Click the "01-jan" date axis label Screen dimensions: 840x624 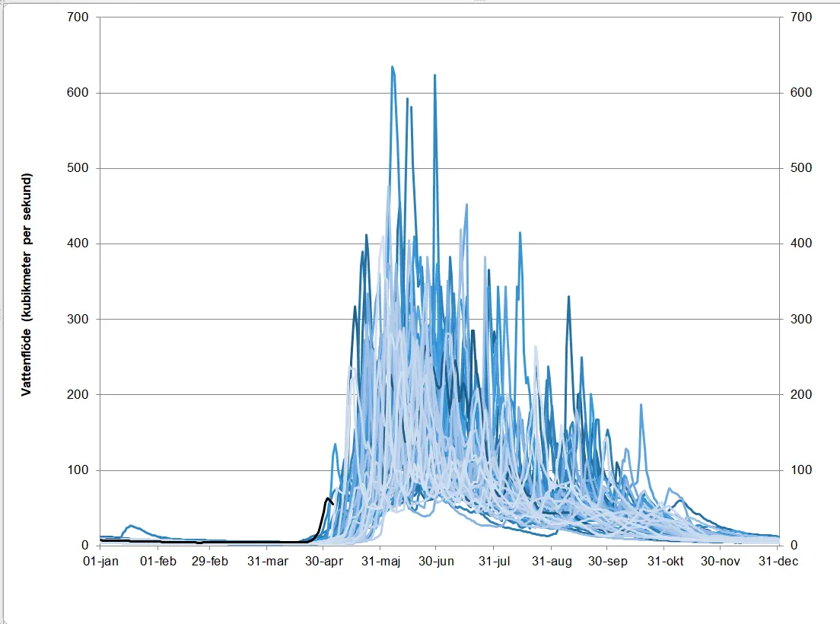100,562
